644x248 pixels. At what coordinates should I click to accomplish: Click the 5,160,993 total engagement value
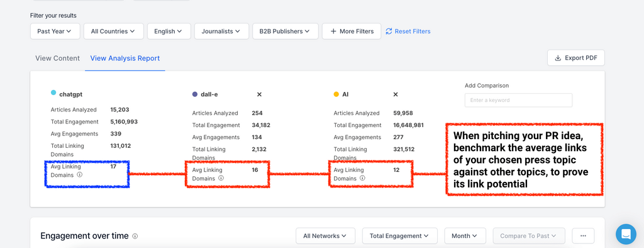pyautogui.click(x=124, y=121)
